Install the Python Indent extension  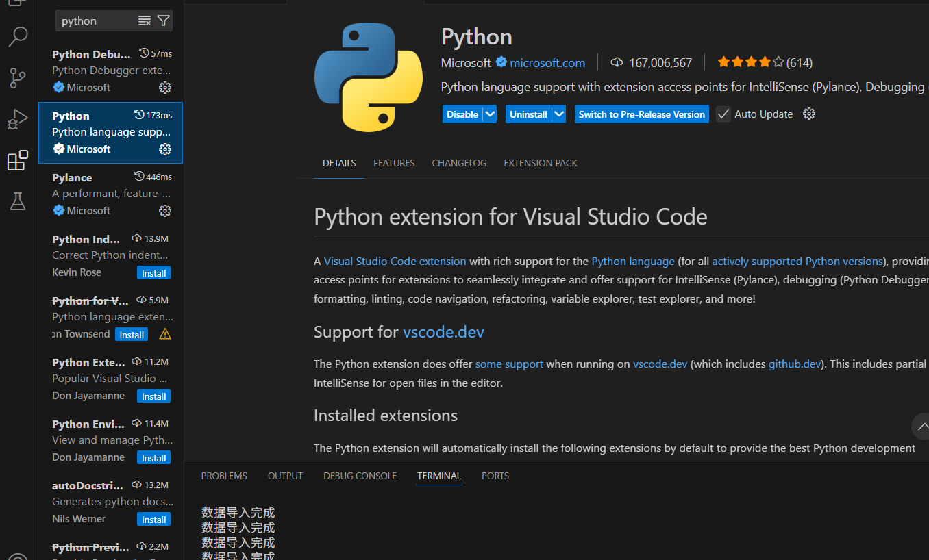[x=153, y=273]
